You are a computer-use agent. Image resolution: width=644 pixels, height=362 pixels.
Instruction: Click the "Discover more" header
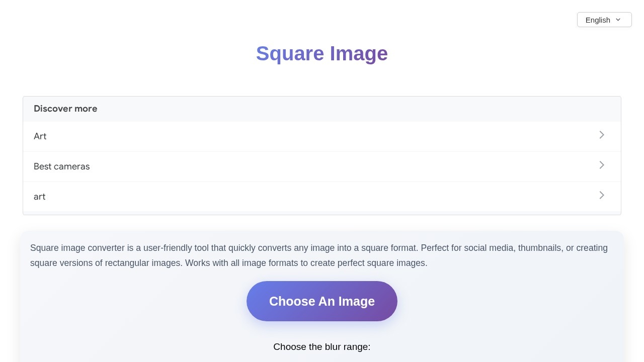click(65, 109)
